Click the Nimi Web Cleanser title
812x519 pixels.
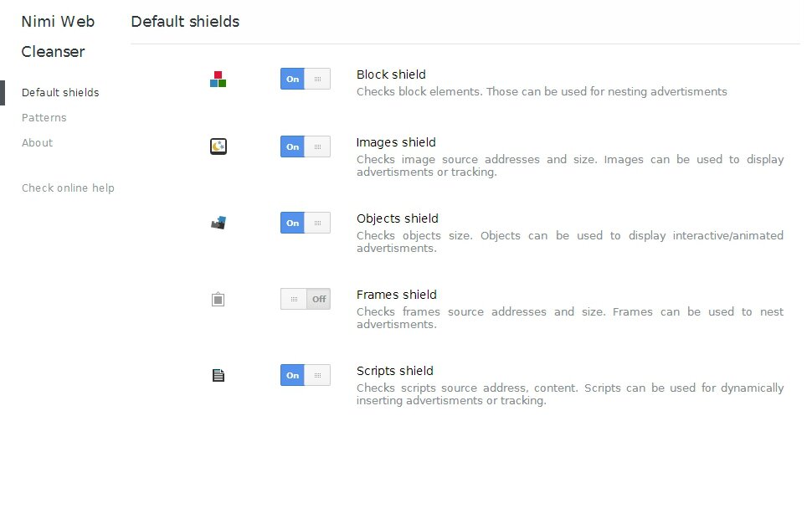click(x=58, y=36)
